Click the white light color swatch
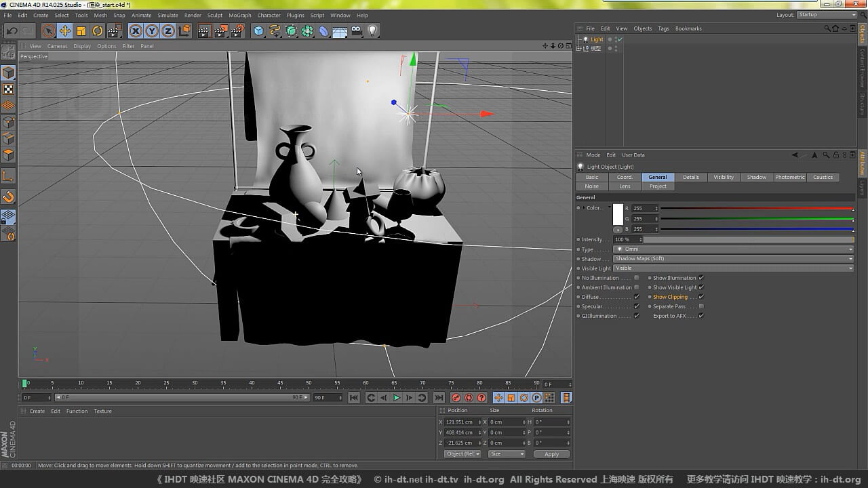The width and height of the screenshot is (868, 488). pos(618,214)
